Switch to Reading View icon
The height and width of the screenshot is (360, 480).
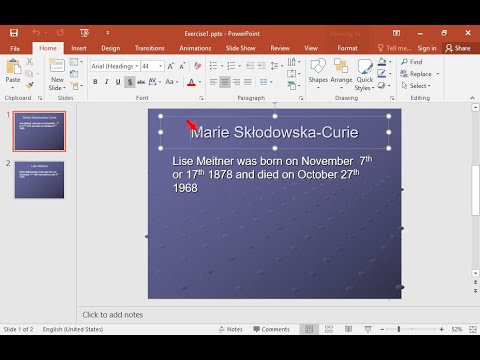pos(348,329)
